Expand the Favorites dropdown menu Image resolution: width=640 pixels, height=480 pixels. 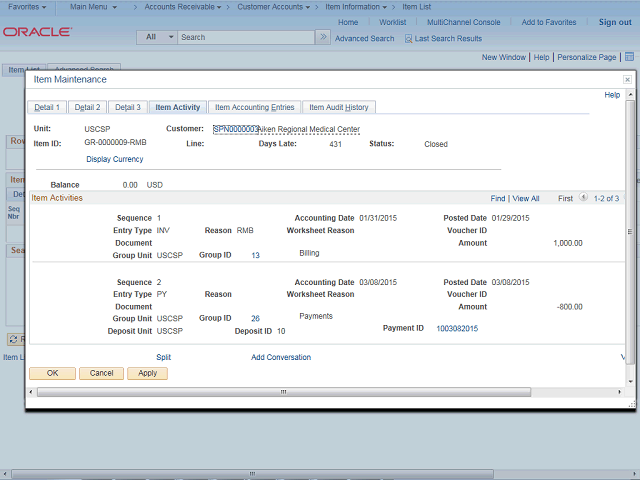pyautogui.click(x=22, y=7)
